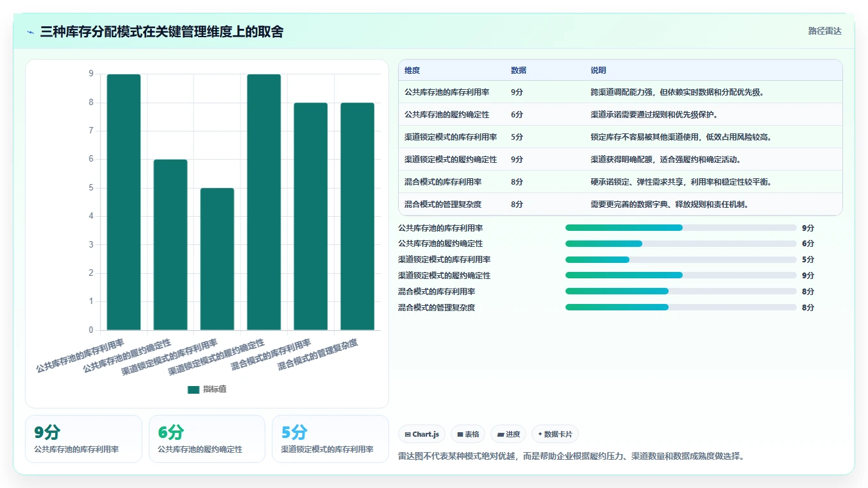Open the 6分 公共库存池的履约确定性 card
Viewport: 868px width, 488px height.
207,439
